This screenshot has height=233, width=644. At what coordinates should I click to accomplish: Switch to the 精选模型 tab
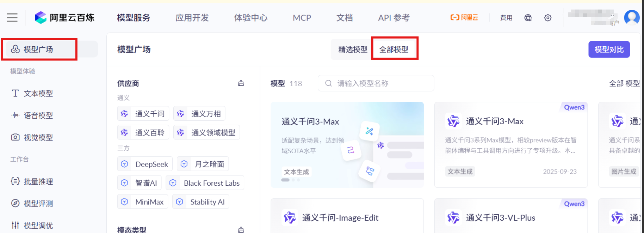pos(353,49)
